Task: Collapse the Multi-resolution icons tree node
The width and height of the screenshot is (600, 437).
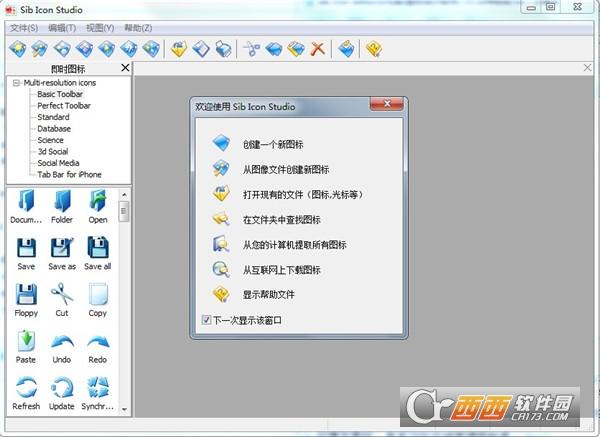Action: [x=16, y=83]
